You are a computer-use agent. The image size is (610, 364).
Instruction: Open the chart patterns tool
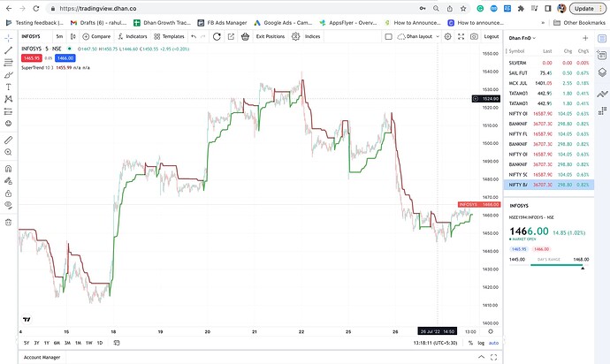[x=8, y=99]
